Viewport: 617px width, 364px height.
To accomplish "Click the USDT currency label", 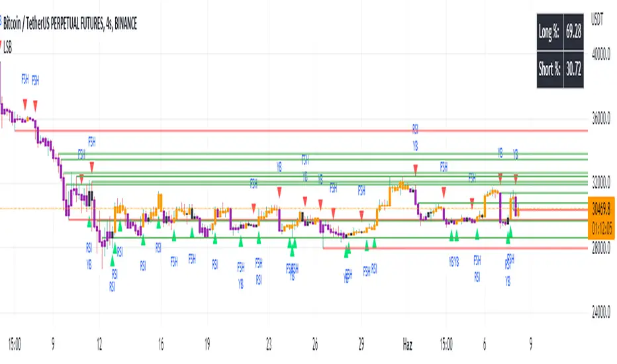I will 597,19.
